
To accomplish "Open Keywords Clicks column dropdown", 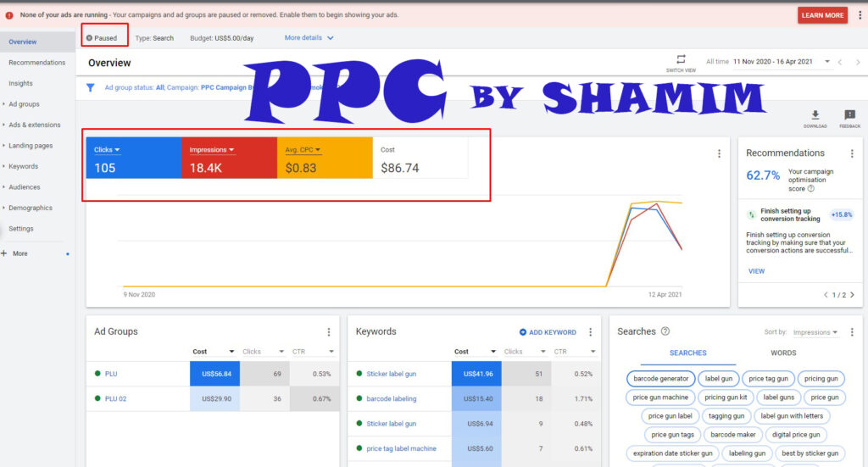I will pos(543,352).
